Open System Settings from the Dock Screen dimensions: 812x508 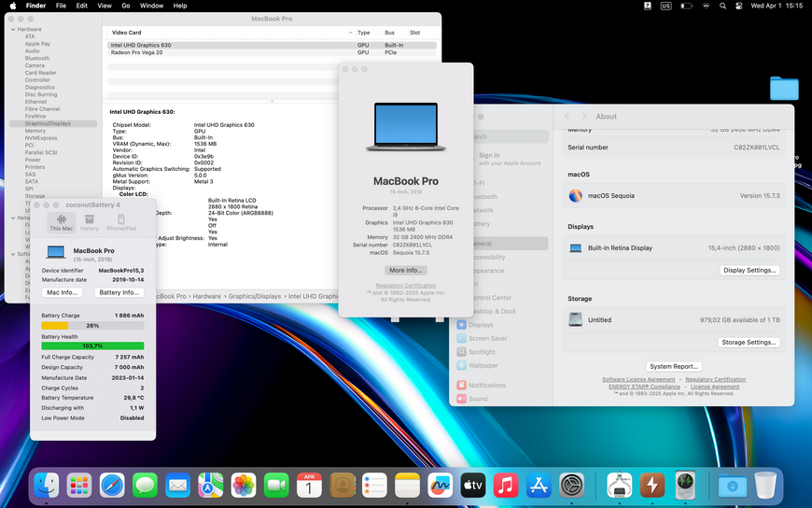(572, 486)
